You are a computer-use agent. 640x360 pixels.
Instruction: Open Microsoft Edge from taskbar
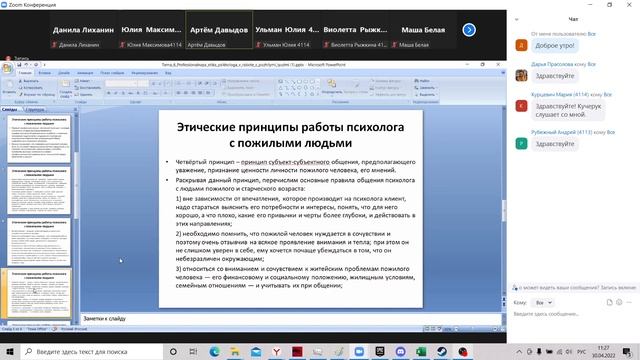(x=214, y=351)
